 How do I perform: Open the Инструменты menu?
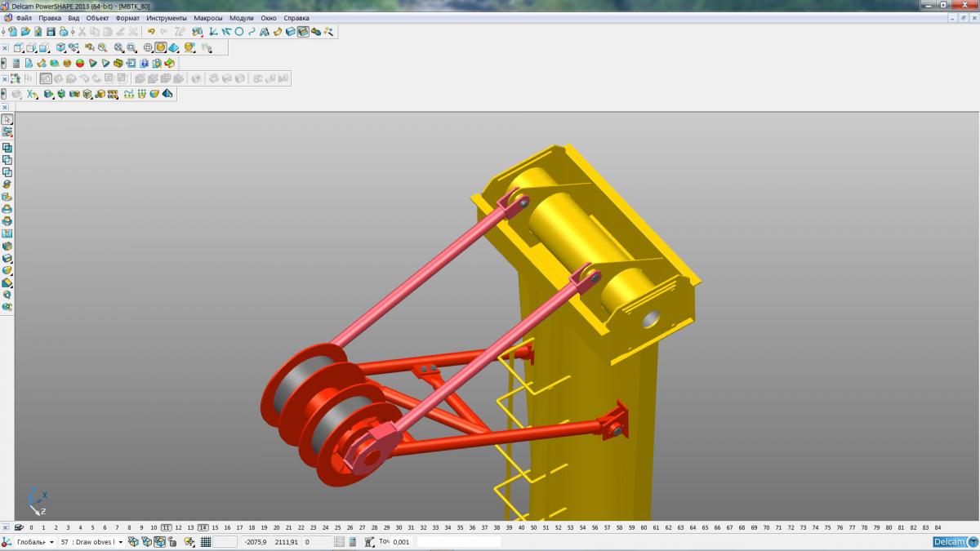(167, 18)
